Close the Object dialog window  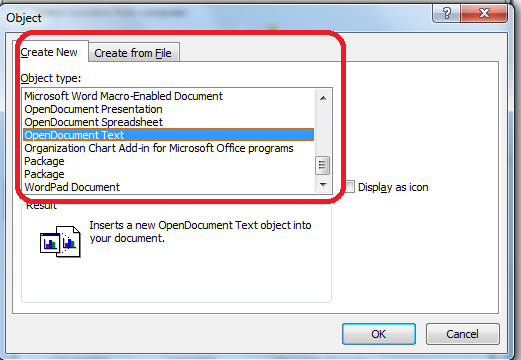pos(484,13)
